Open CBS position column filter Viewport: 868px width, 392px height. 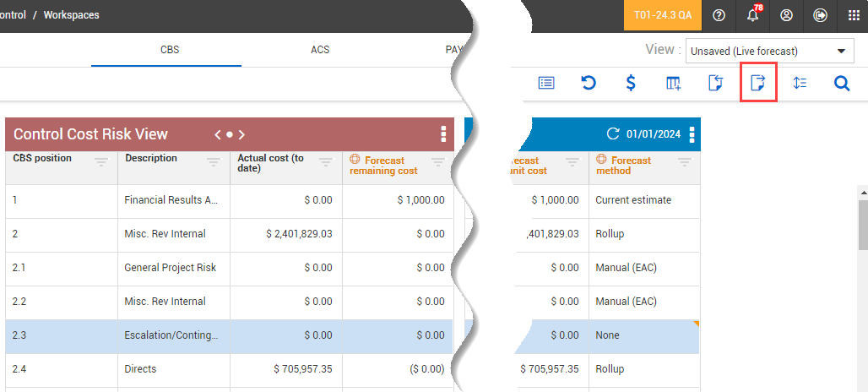(100, 161)
